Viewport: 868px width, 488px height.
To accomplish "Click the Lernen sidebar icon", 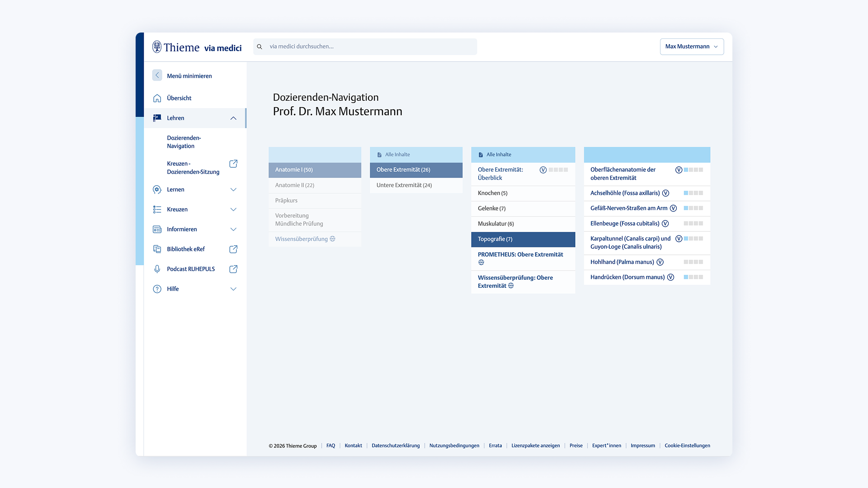I will 157,190.
